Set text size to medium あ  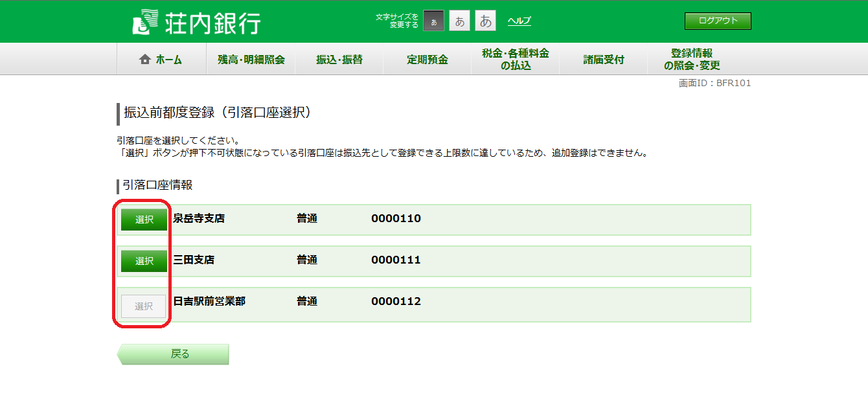coord(459,21)
